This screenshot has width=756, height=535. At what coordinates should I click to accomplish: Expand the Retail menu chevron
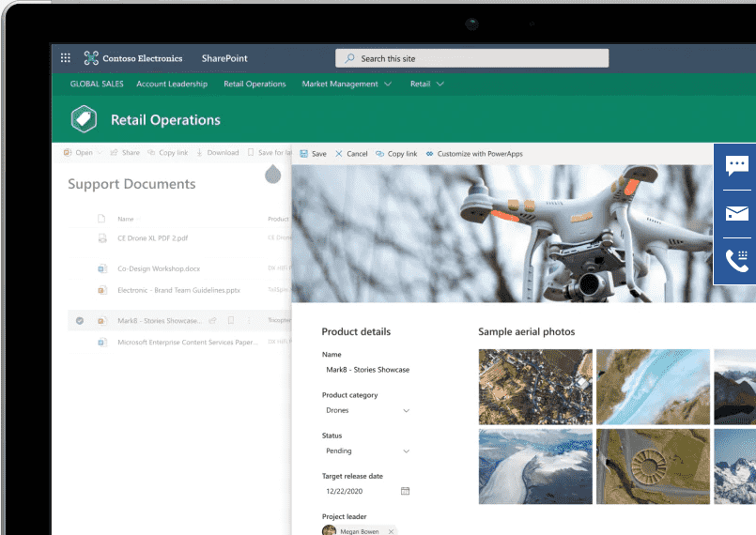(440, 84)
